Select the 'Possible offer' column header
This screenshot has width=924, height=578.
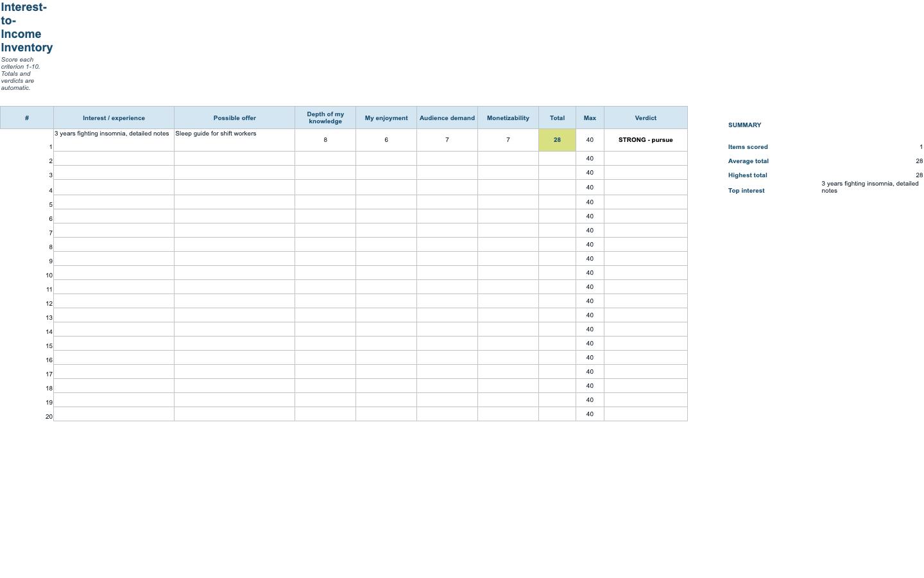[x=234, y=118]
